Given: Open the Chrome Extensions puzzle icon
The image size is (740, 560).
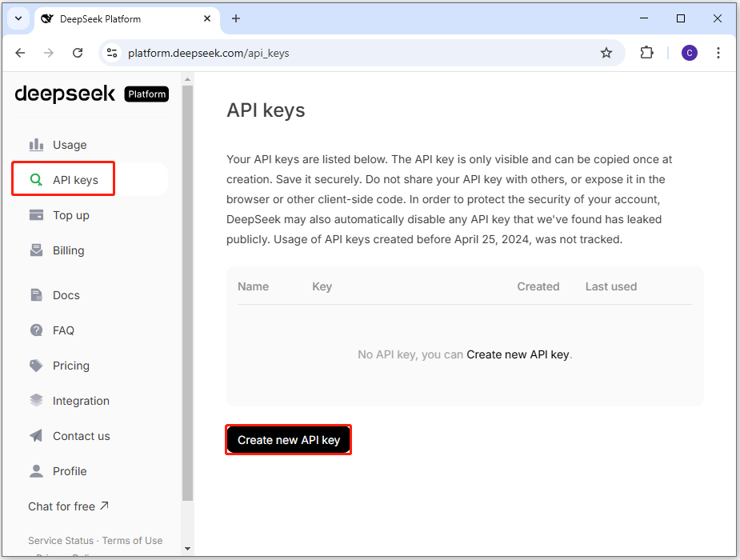Looking at the screenshot, I should tap(646, 53).
